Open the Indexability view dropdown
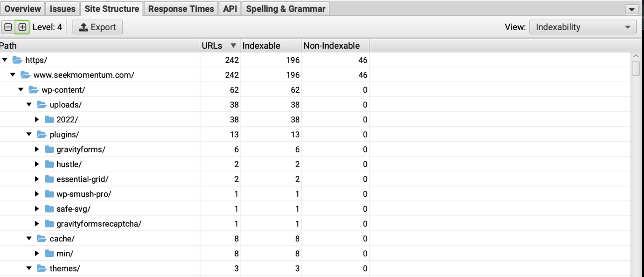 582,27
